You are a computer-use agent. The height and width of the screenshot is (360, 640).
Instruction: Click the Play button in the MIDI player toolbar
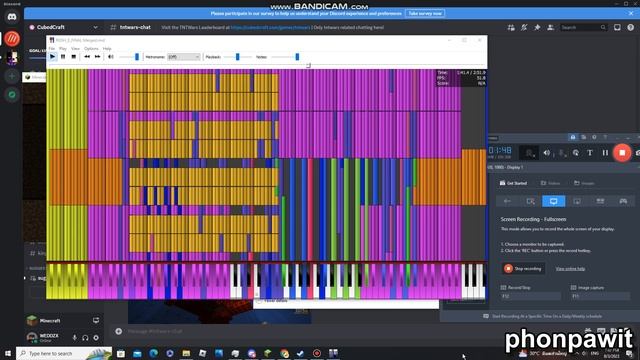pos(52,57)
